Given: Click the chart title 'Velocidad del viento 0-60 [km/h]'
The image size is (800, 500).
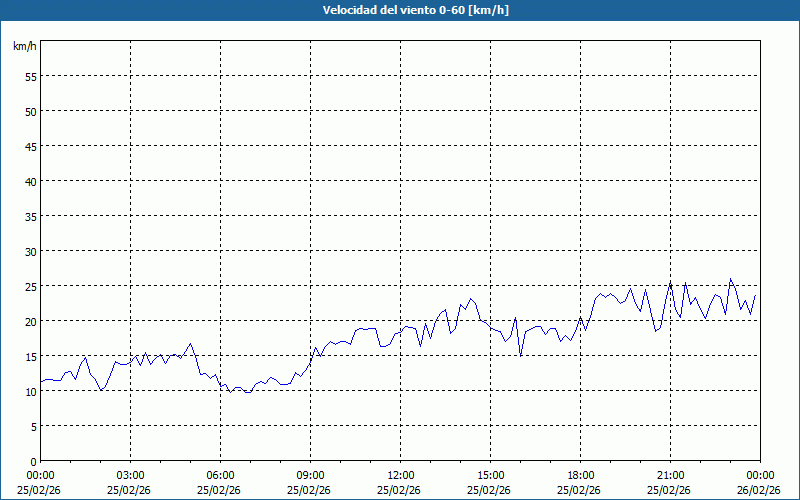Looking at the screenshot, I should (400, 10).
